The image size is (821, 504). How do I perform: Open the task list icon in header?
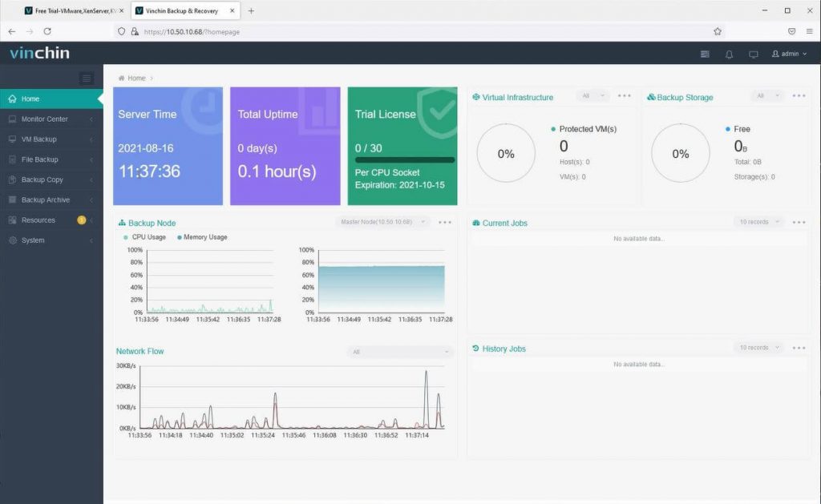point(705,54)
